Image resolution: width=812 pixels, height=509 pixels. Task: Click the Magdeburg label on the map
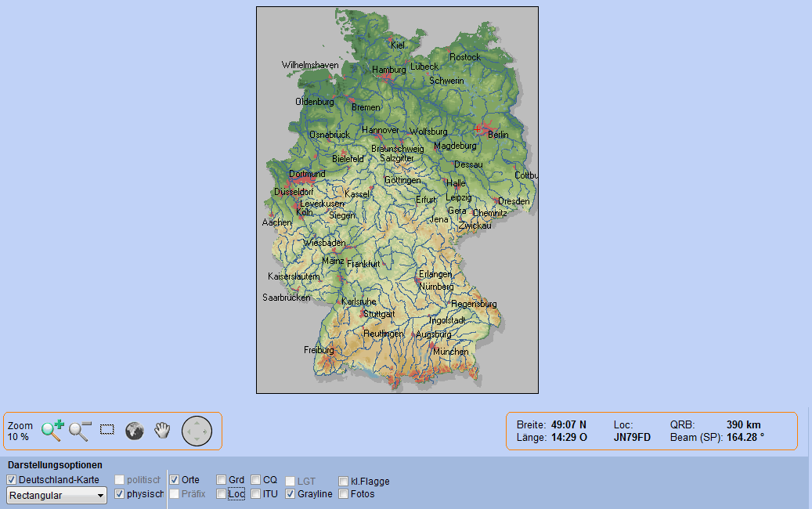tap(455, 146)
